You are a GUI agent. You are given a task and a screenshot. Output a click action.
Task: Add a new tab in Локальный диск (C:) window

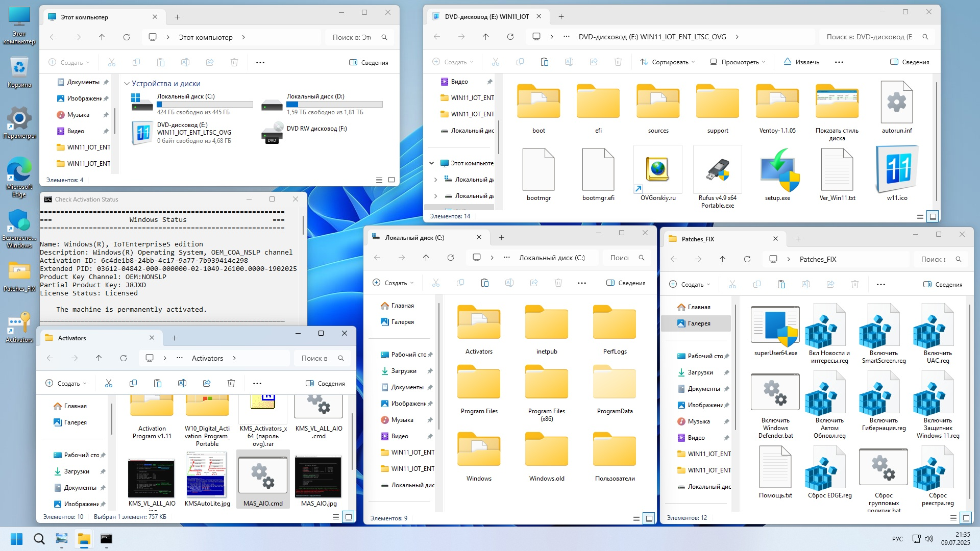501,238
